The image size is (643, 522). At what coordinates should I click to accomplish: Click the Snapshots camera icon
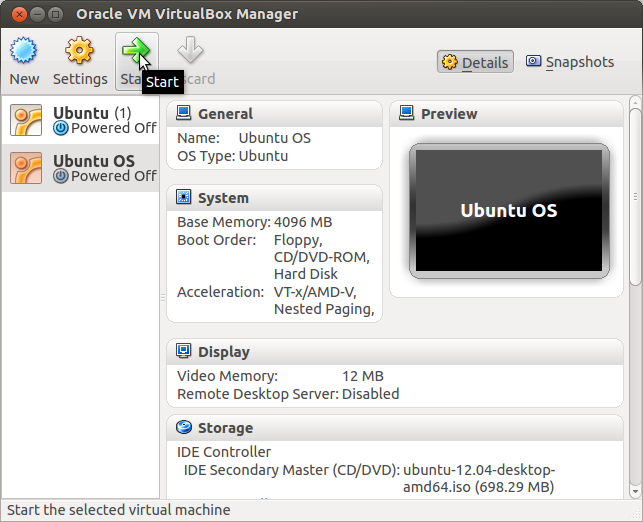tap(534, 61)
